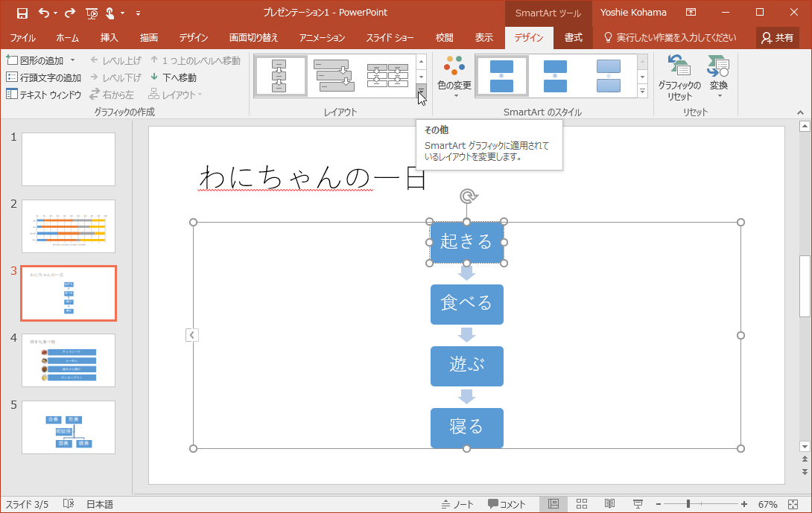812x513 pixels.
Task: Switch to Slide Sorter view
Action: tap(581, 503)
